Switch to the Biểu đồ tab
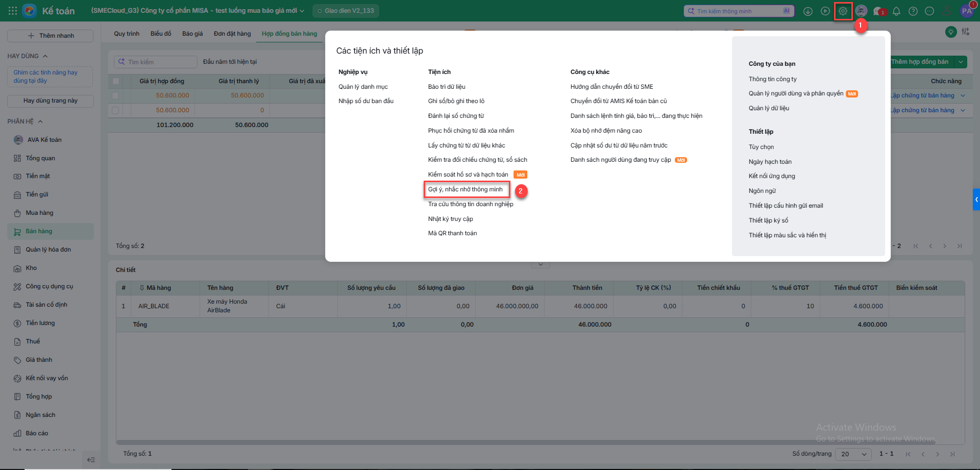The width and height of the screenshot is (980, 470). pyautogui.click(x=161, y=34)
